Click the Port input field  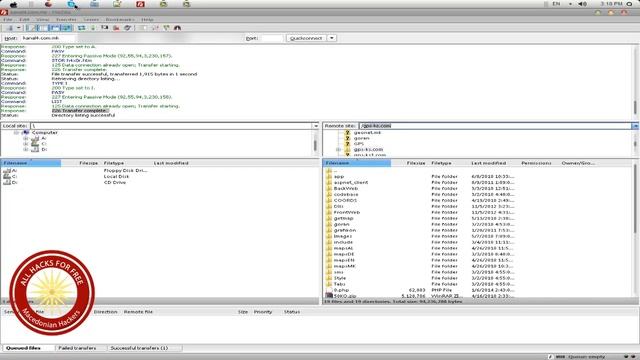tap(271, 38)
